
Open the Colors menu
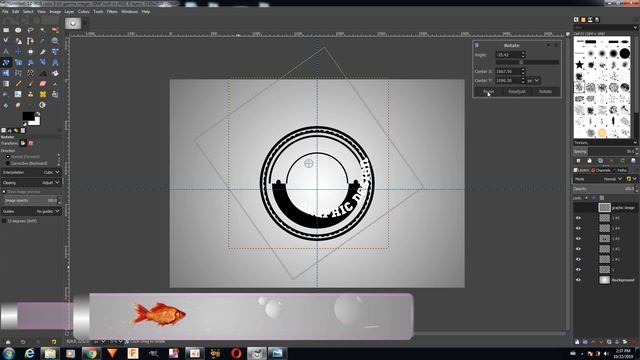pyautogui.click(x=84, y=12)
